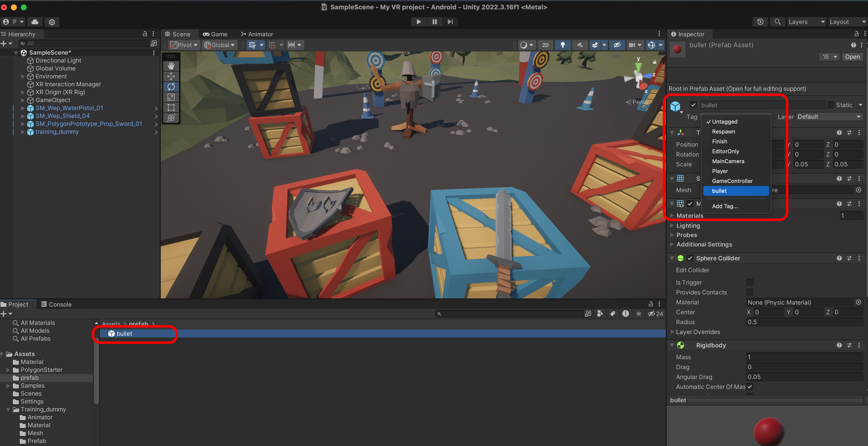Click the Play button
The image size is (868, 446).
pyautogui.click(x=418, y=22)
